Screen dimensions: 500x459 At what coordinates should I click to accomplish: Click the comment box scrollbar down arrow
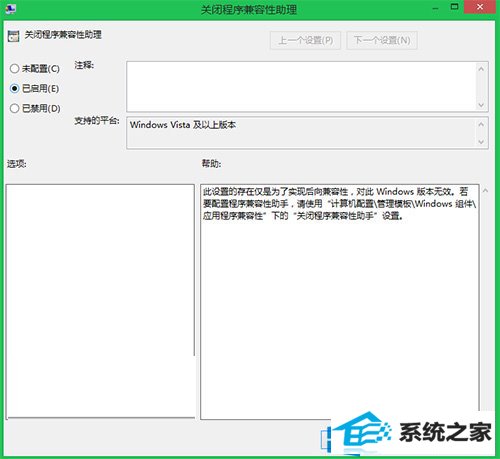(x=481, y=105)
